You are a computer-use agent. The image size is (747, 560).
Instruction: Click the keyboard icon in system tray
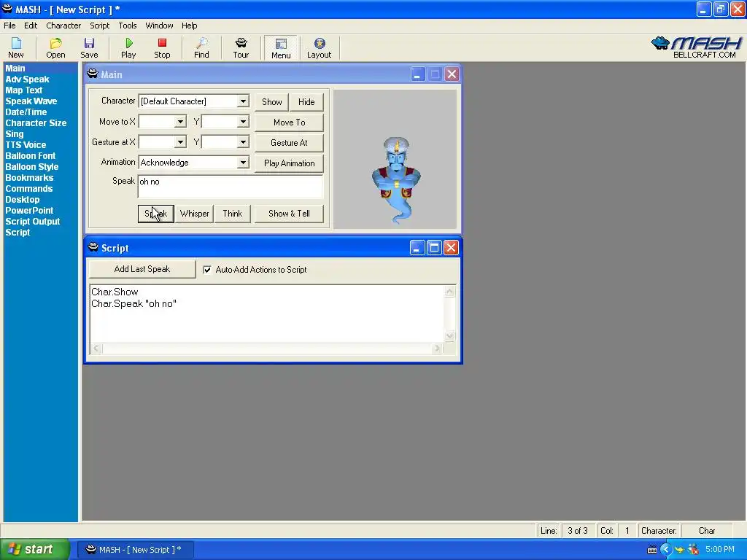click(652, 550)
